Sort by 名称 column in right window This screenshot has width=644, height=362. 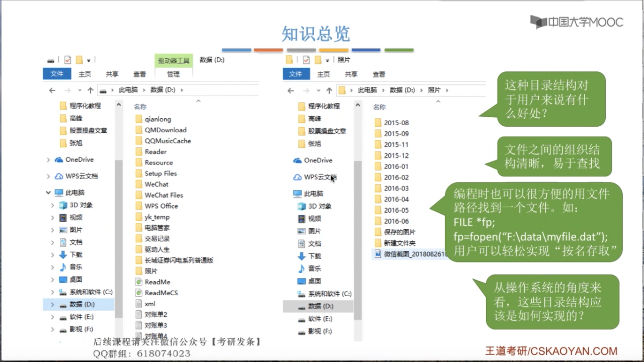click(379, 107)
